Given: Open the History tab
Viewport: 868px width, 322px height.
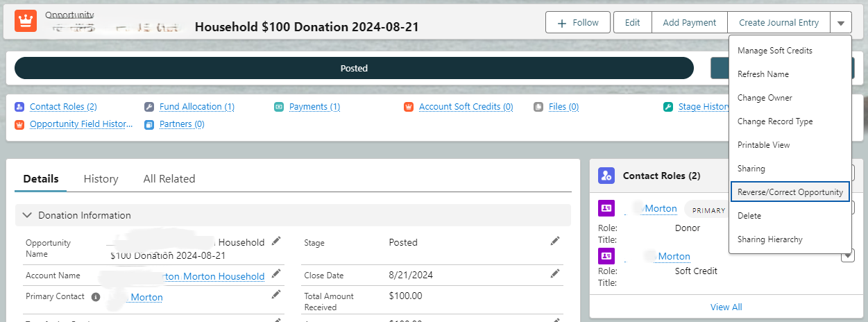Looking at the screenshot, I should pyautogui.click(x=101, y=178).
